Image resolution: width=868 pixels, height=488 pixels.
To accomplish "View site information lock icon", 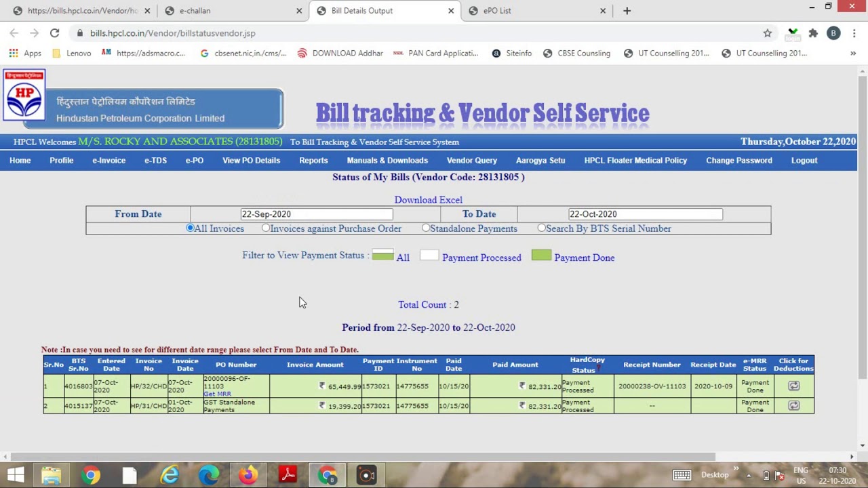I will point(79,33).
